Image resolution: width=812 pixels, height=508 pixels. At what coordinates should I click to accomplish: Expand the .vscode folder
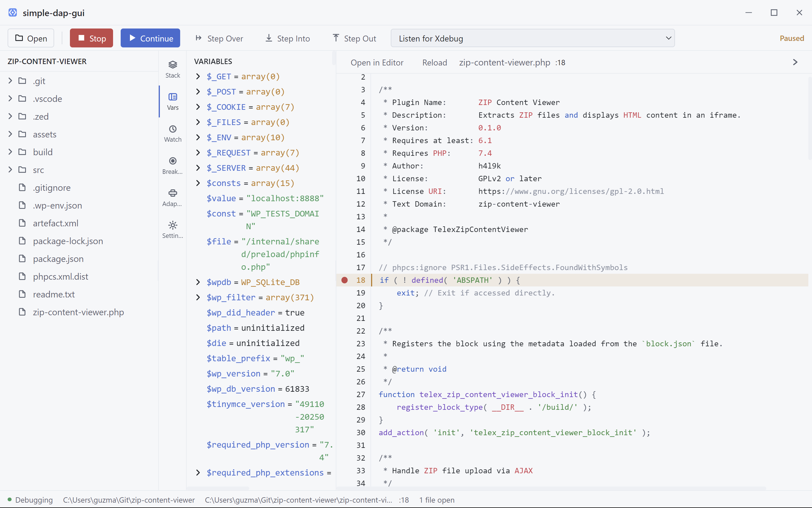coord(10,99)
